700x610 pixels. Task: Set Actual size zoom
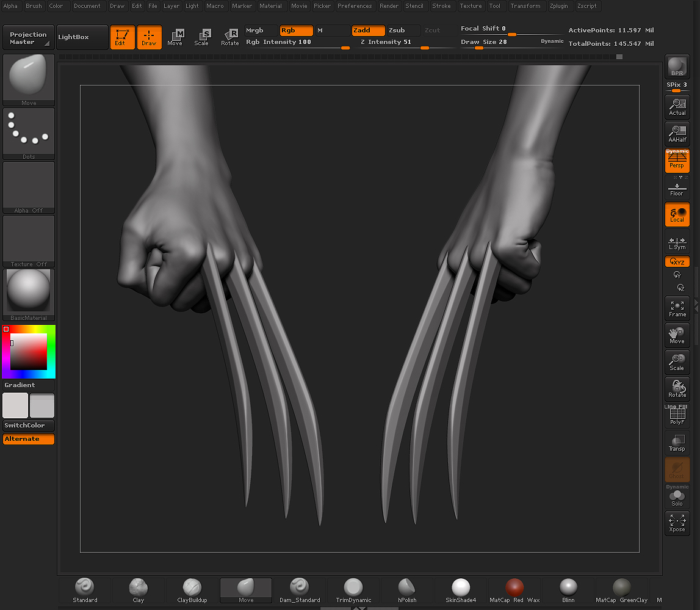pyautogui.click(x=677, y=107)
